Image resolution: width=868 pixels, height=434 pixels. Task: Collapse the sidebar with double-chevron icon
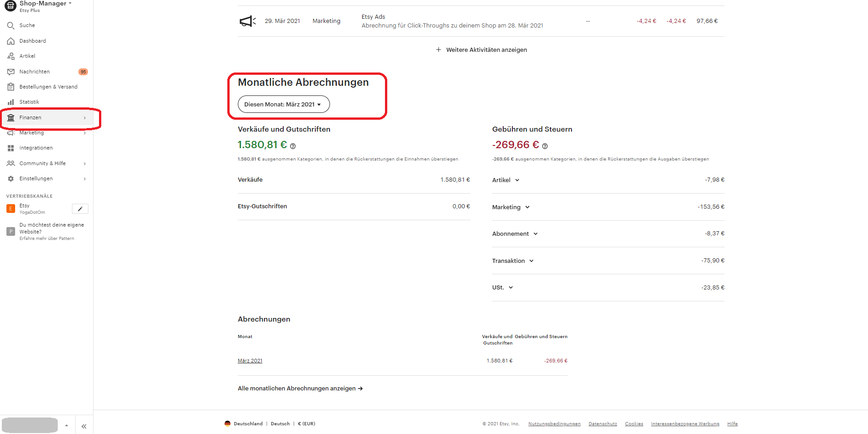click(84, 426)
